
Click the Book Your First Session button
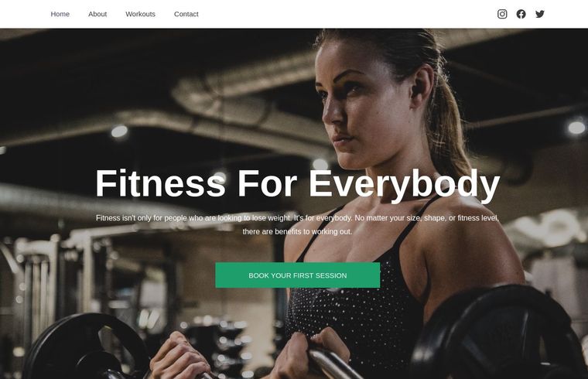pos(297,275)
